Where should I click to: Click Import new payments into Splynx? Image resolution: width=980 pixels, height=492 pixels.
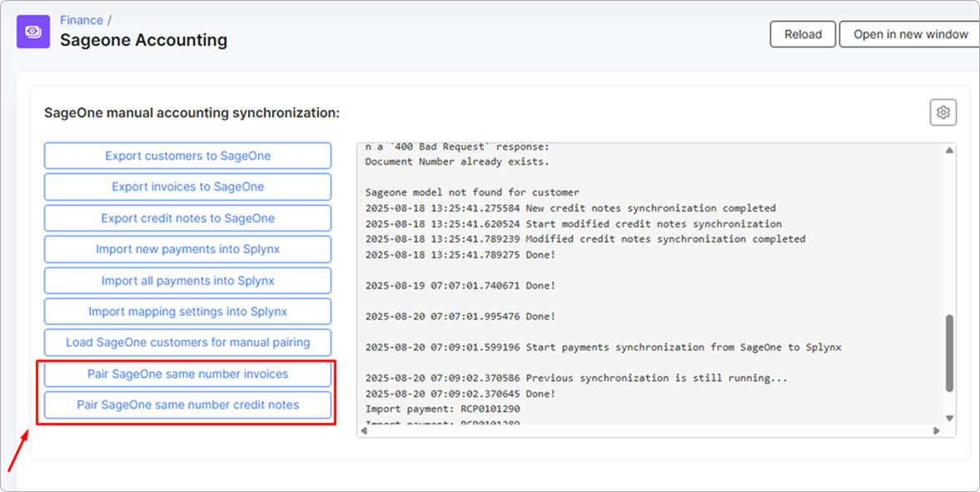click(x=187, y=250)
